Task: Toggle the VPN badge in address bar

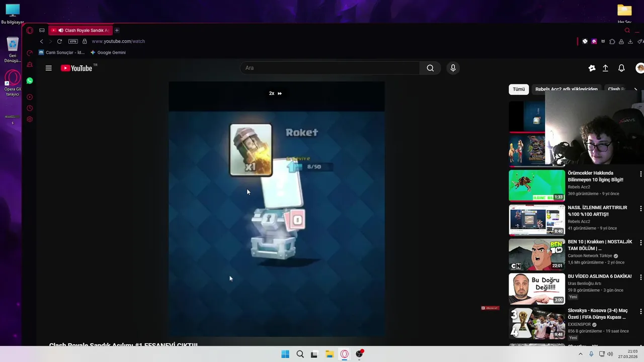Action: tap(73, 41)
